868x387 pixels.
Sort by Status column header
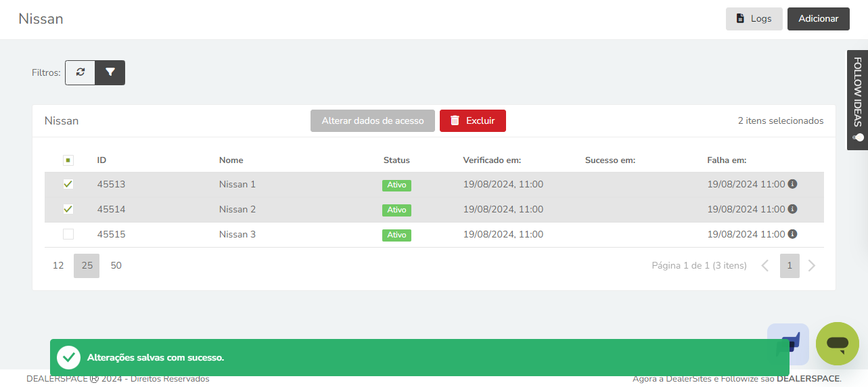point(396,160)
